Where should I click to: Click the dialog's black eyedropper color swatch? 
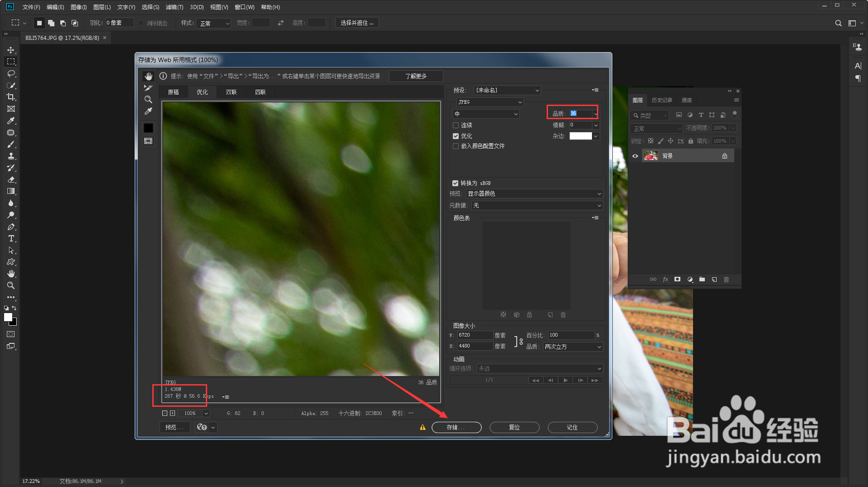tap(148, 128)
